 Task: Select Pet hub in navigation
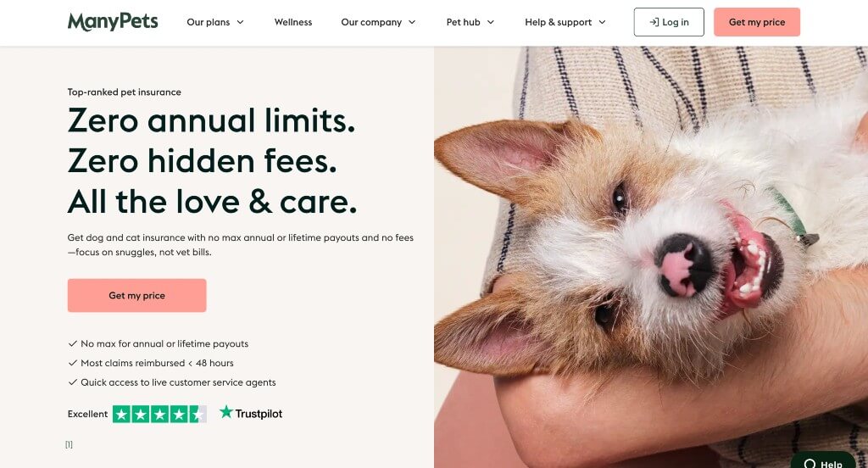(x=464, y=22)
